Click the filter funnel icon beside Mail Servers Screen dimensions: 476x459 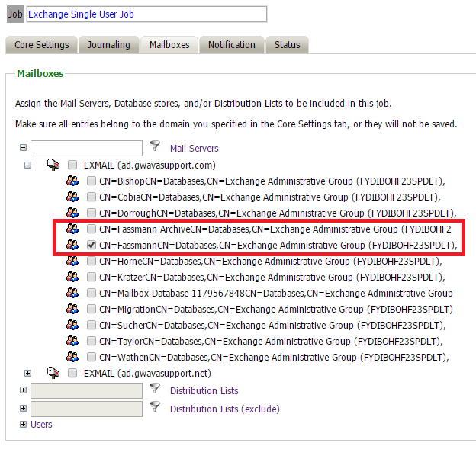tap(155, 146)
